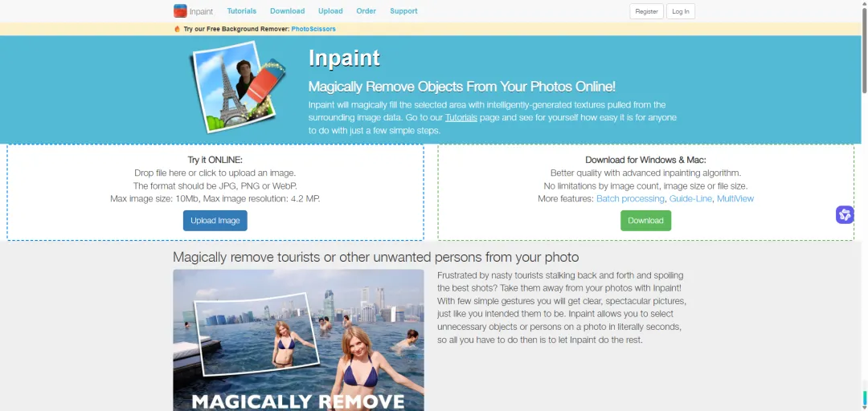Open the Support navigation item
The height and width of the screenshot is (411, 868).
click(x=403, y=11)
